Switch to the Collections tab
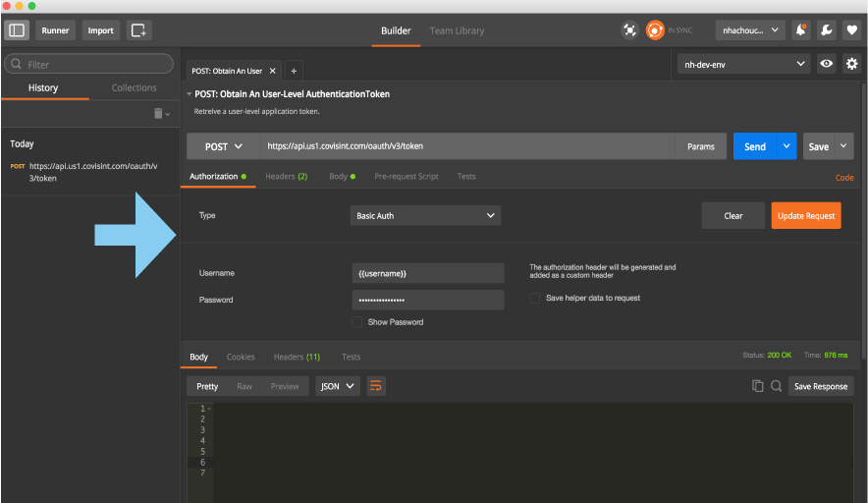868x503 pixels. click(134, 87)
